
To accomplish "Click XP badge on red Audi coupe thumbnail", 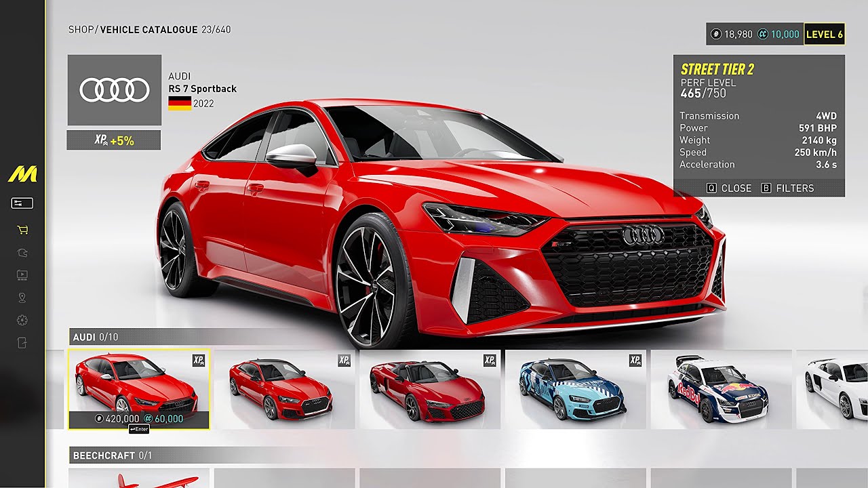I will click(344, 360).
